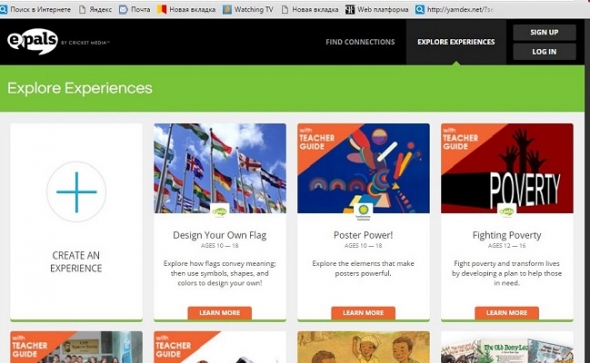Screen dimensions: 590x363
Task: Click the badge icon under Poster Power image
Action: coord(363,212)
